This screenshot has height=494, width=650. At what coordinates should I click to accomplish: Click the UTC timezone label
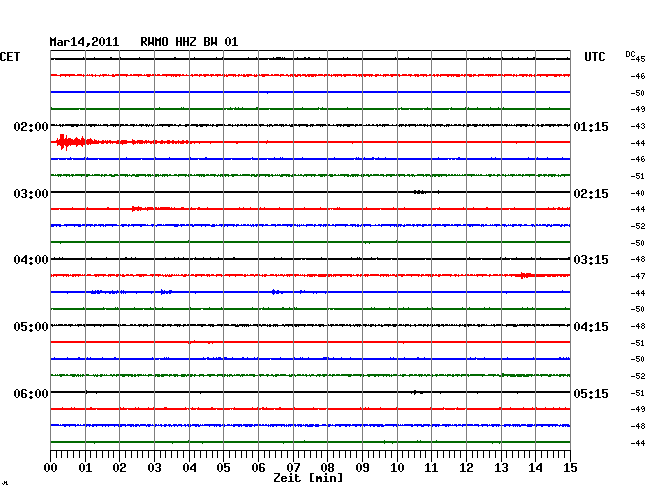click(595, 57)
